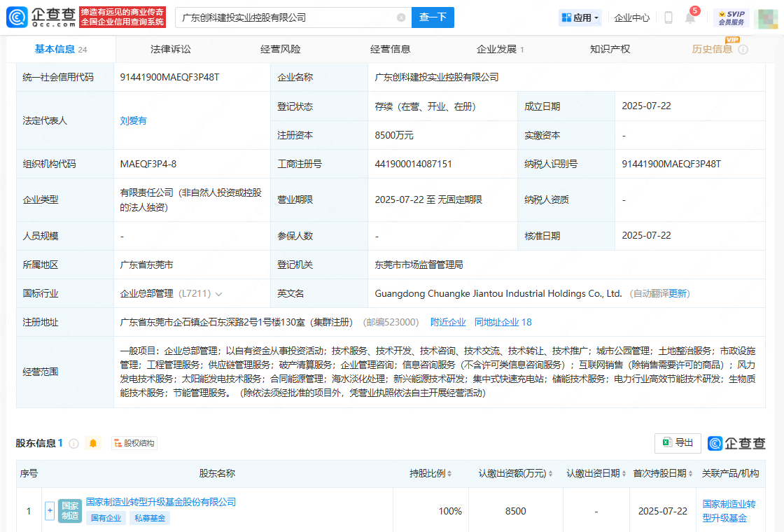Switch to 经营风险 tab

click(x=281, y=49)
